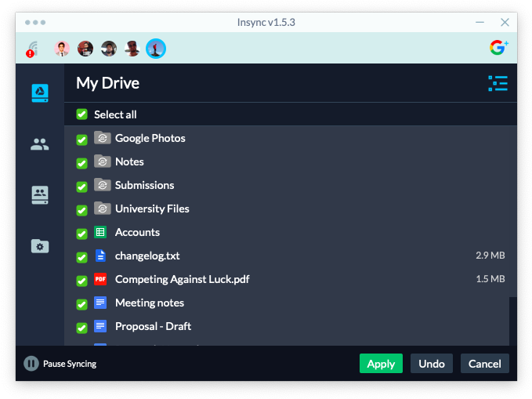This screenshot has width=532, height=399.
Task: Switch to the second account avatar
Action: 85,49
